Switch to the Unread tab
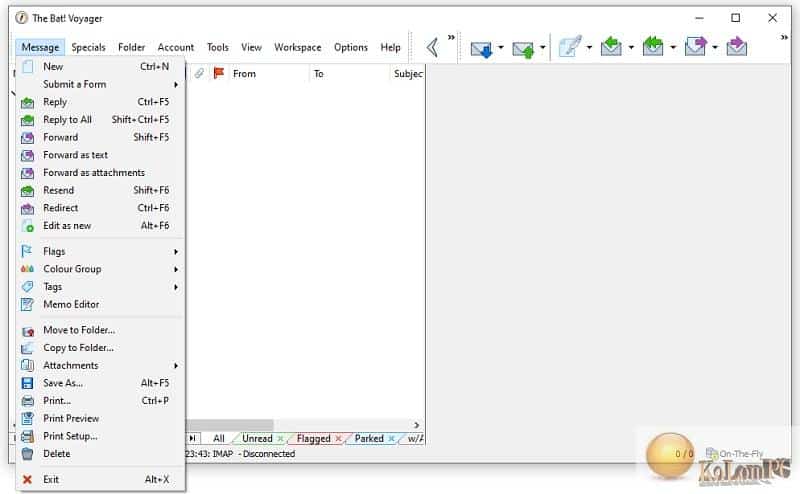Viewport: 800px width, 494px height. [257, 438]
